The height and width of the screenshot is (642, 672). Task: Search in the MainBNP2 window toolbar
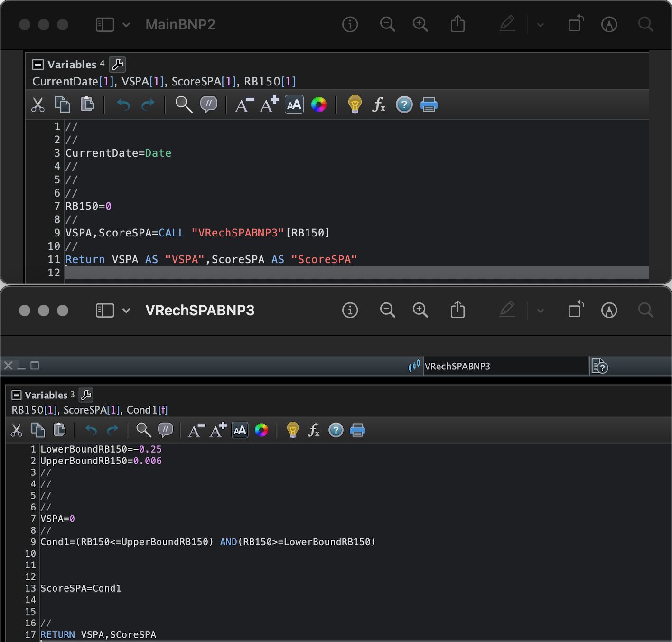pyautogui.click(x=645, y=24)
